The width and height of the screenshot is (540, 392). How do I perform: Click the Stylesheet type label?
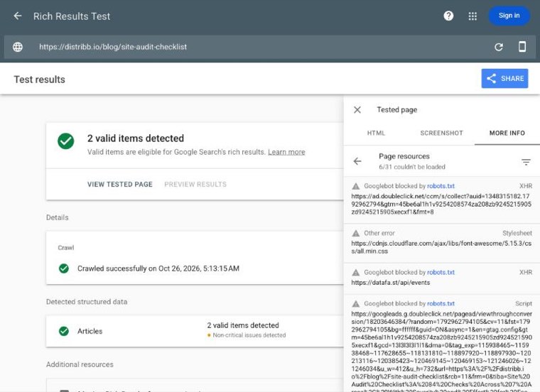coord(517,233)
